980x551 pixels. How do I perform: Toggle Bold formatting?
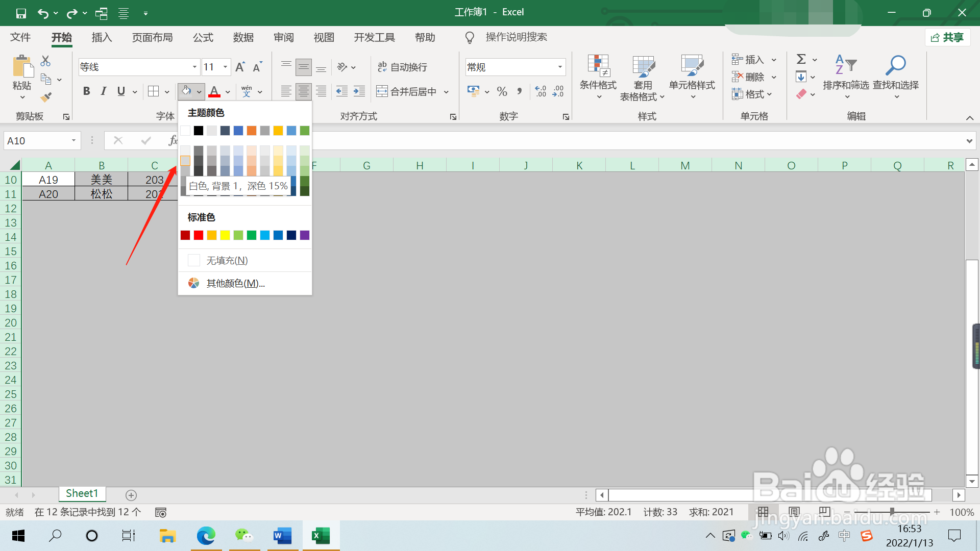pyautogui.click(x=86, y=91)
